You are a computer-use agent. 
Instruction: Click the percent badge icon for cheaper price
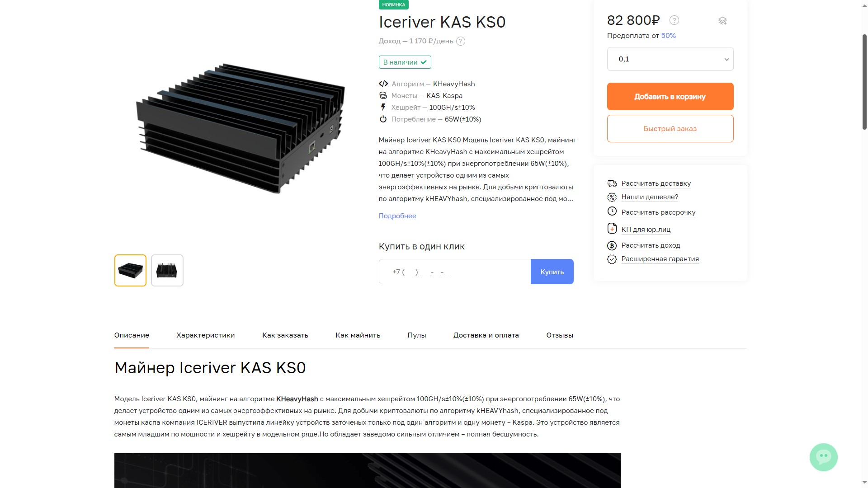click(612, 197)
